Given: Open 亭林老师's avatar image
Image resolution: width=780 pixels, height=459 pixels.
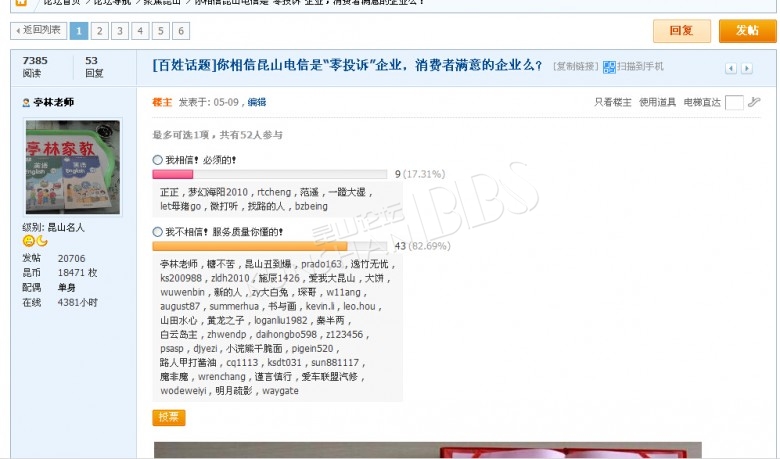Looking at the screenshot, I should coord(72,167).
